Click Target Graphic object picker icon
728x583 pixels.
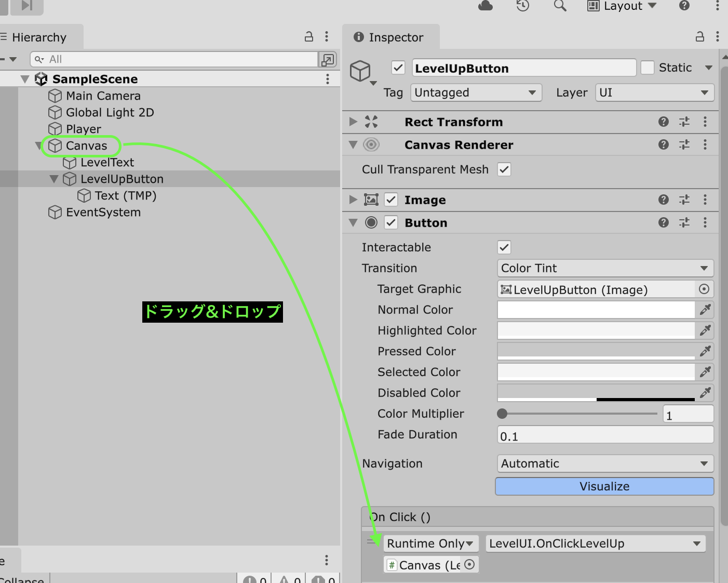(704, 289)
